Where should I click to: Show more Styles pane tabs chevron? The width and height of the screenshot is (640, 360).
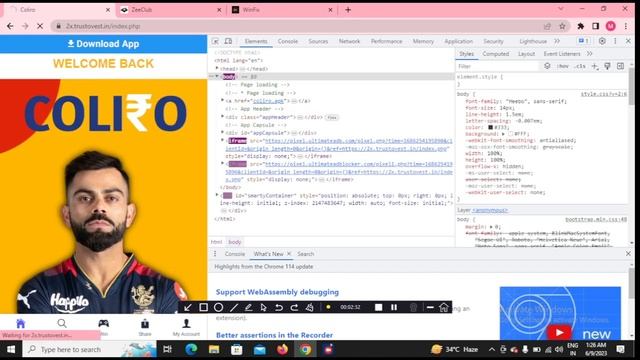coord(589,54)
